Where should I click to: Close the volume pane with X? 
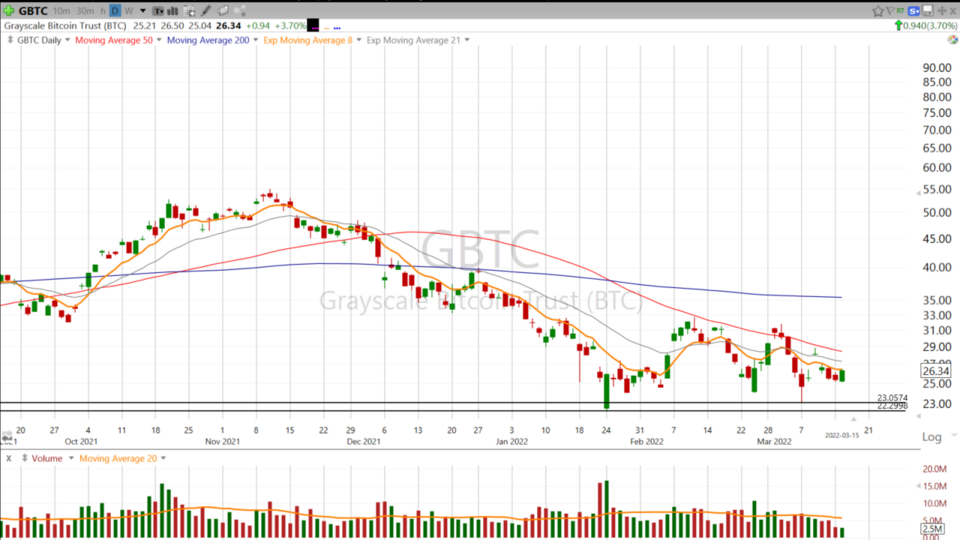8,458
